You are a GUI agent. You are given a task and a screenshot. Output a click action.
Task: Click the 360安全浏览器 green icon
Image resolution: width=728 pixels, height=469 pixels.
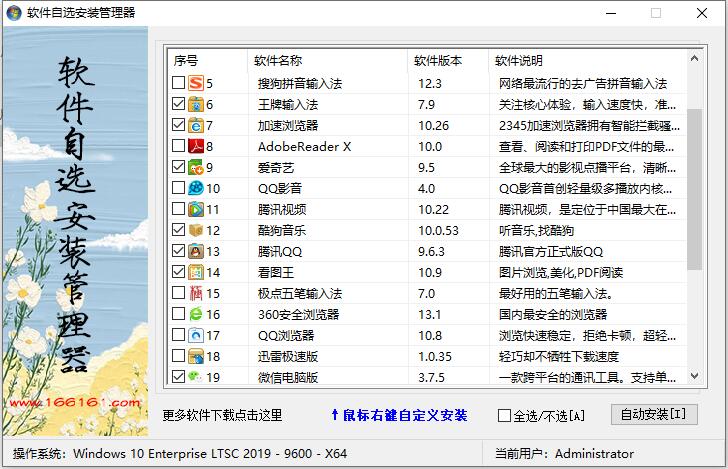196,314
